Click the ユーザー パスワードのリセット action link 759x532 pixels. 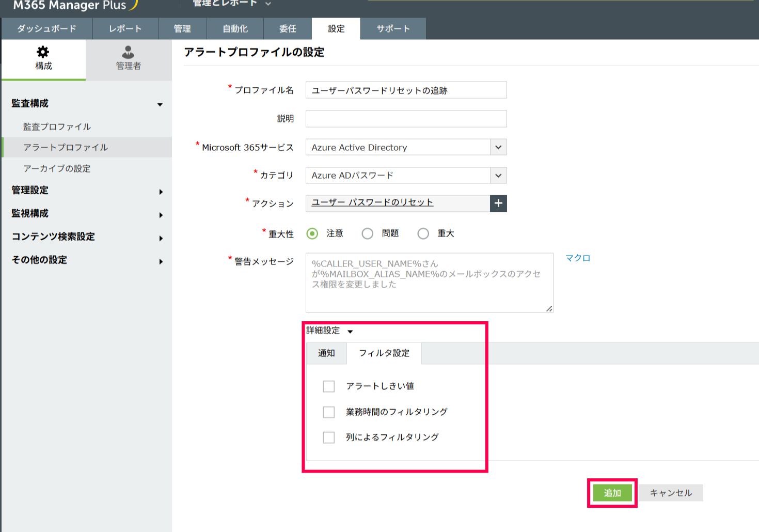(372, 202)
